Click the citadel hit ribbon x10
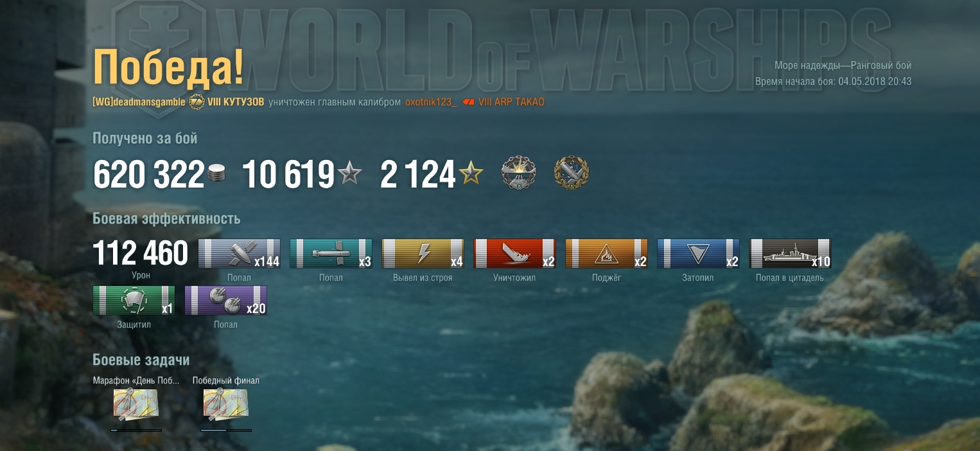The width and height of the screenshot is (980, 451). 791,254
